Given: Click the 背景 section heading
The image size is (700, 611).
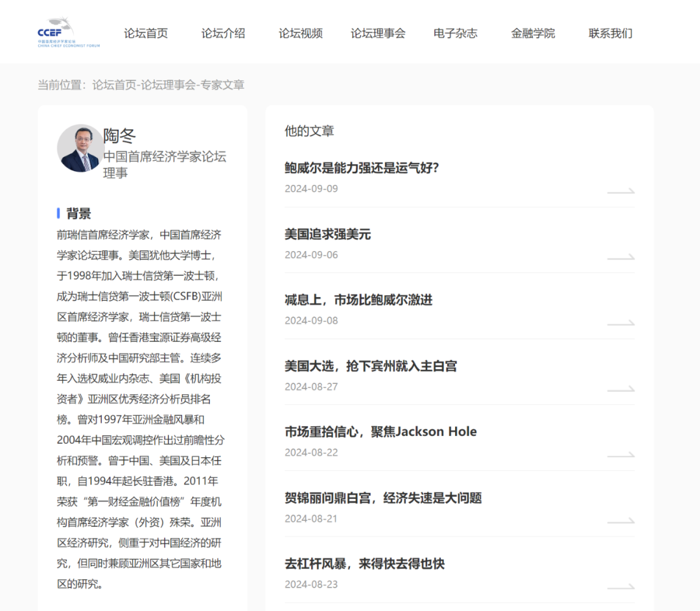Looking at the screenshot, I should click(x=78, y=213).
